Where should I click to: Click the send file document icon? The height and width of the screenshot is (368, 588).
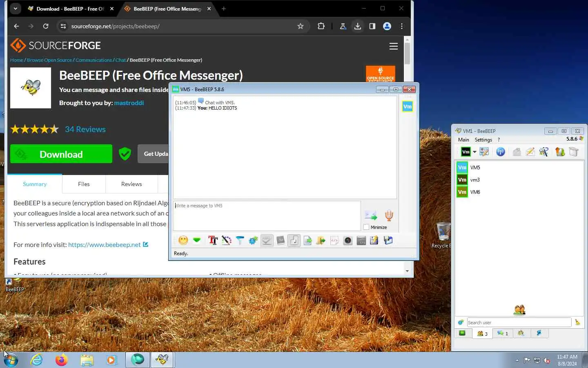tap(307, 240)
